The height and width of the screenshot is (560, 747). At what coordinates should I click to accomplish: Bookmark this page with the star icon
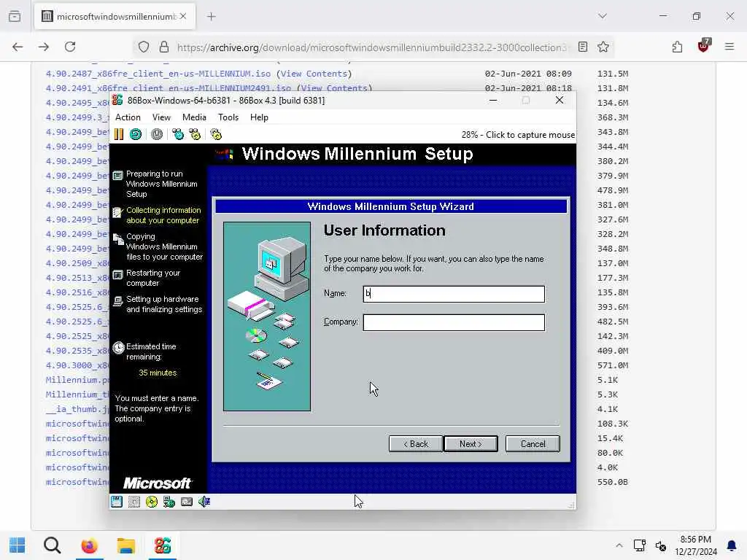[603, 47]
